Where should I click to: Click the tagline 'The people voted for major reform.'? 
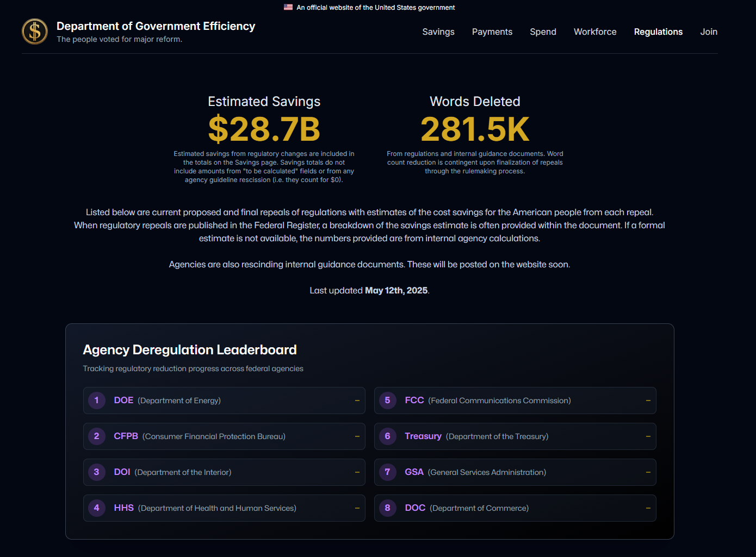(x=119, y=39)
